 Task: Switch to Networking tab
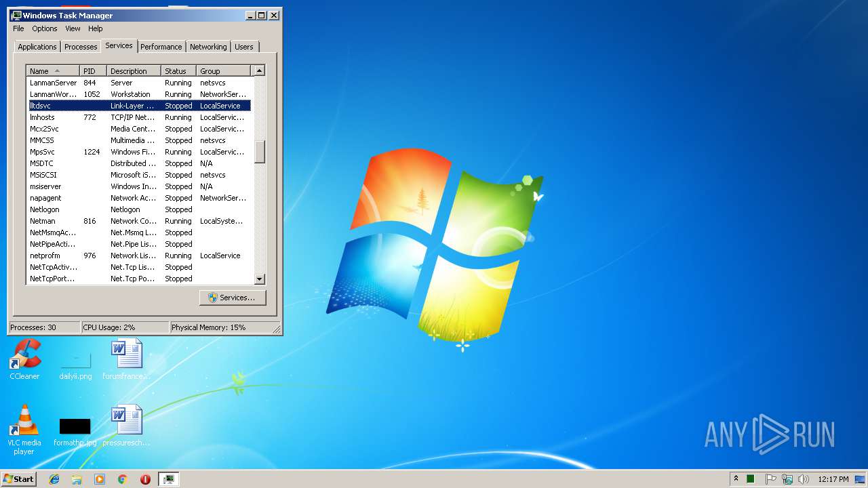[208, 47]
